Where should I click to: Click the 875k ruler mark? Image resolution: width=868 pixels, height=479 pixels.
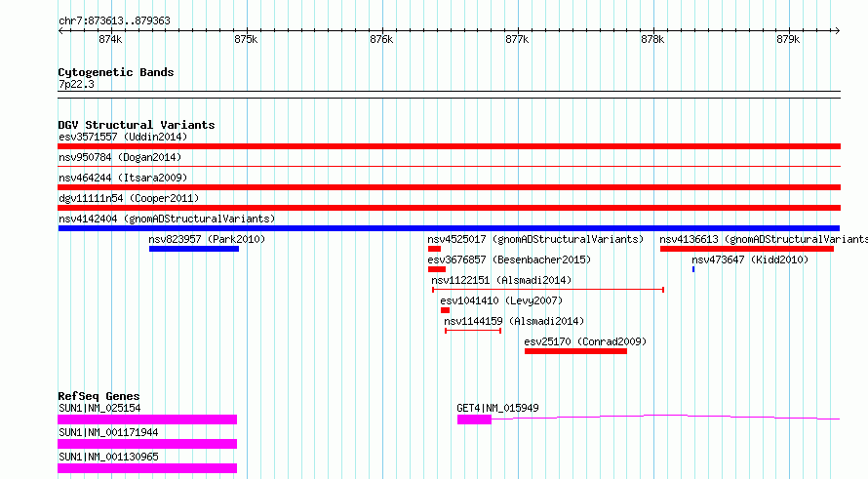(246, 39)
